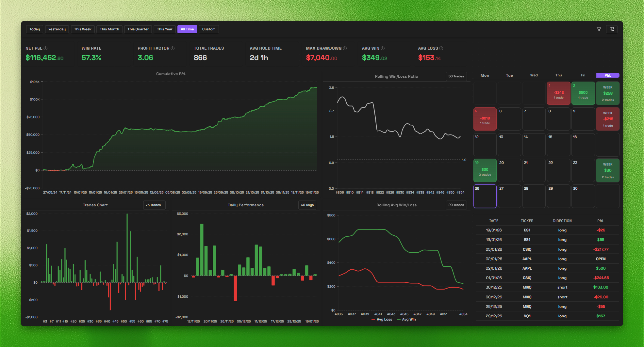
Task: Open the ES1 trade with $55
Action: [x=547, y=240]
